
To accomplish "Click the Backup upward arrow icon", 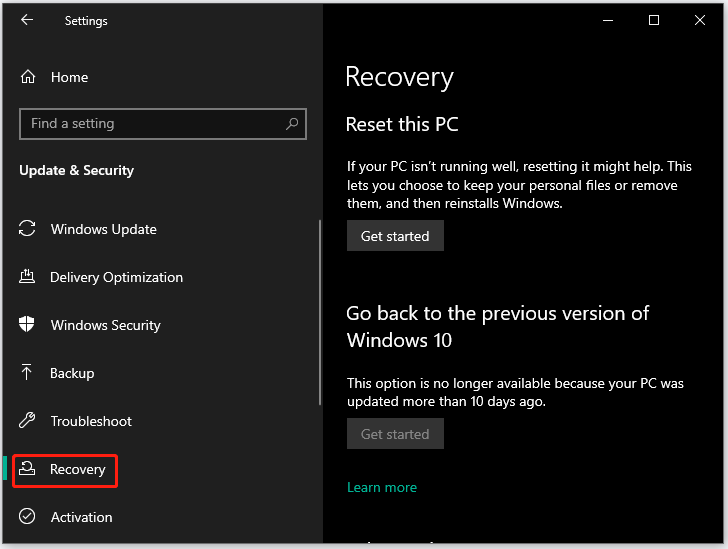I will (27, 372).
